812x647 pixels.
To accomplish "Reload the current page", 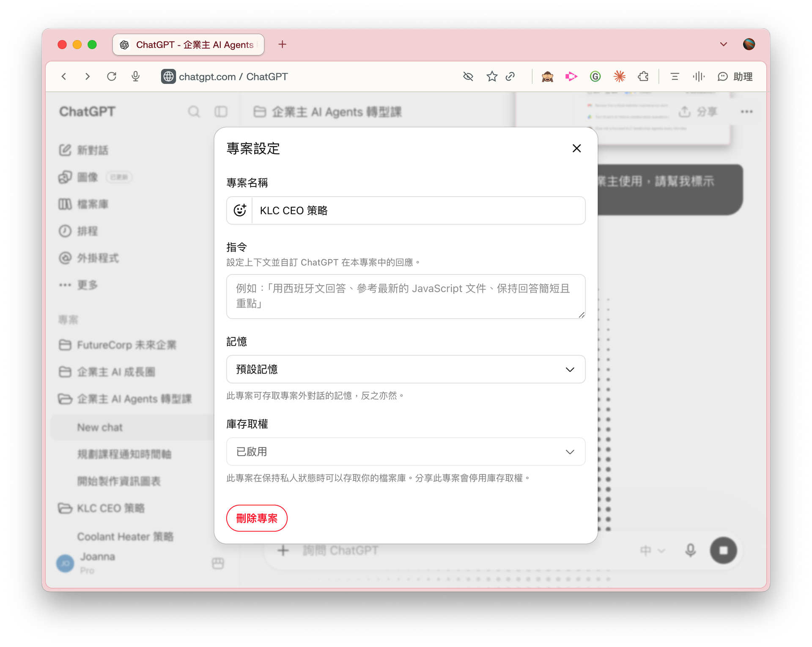I will point(112,77).
